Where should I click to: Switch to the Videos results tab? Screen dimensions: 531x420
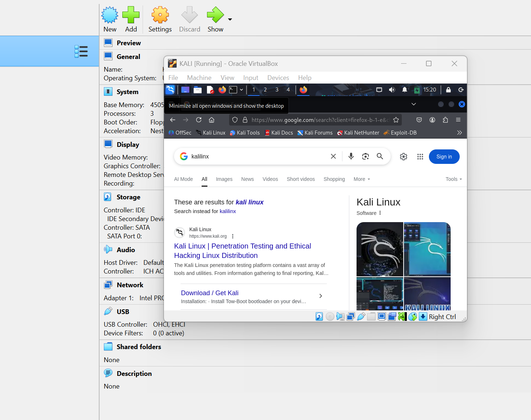(270, 179)
